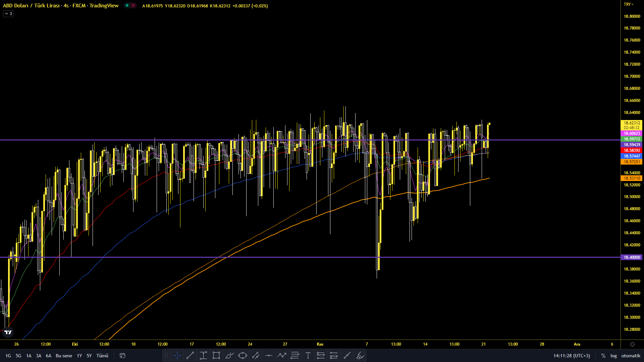Select the ellipse shape tool
The width and height of the screenshot is (644, 362).
coord(243,356)
